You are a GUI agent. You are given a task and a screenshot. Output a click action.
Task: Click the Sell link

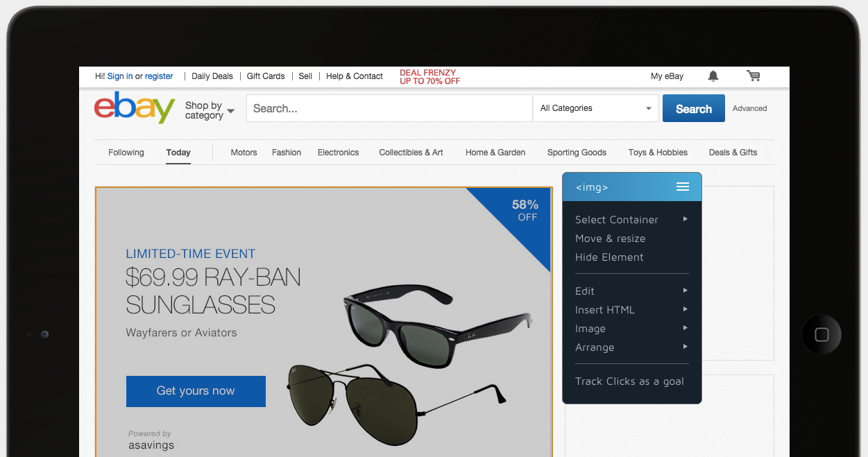pyautogui.click(x=305, y=76)
